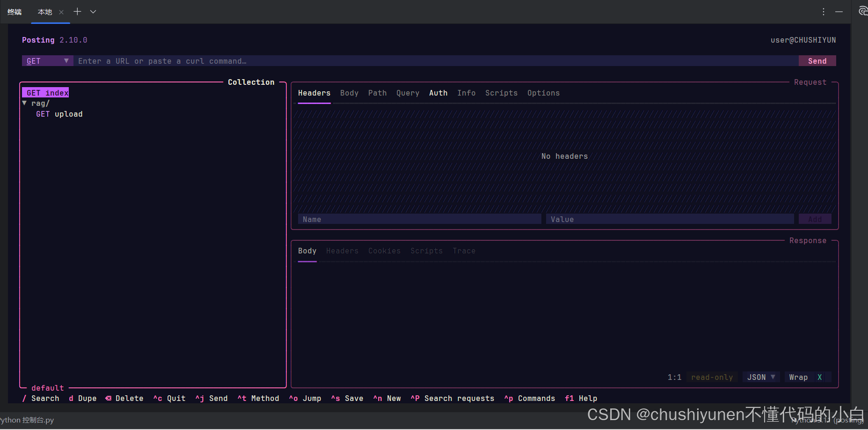This screenshot has height=430, width=868.
Task: Select the GET index request
Action: 45,93
